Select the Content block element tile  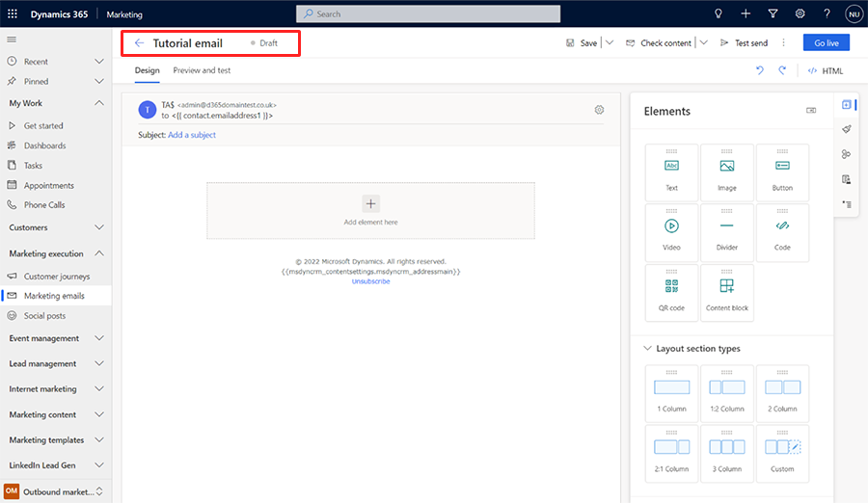727,293
